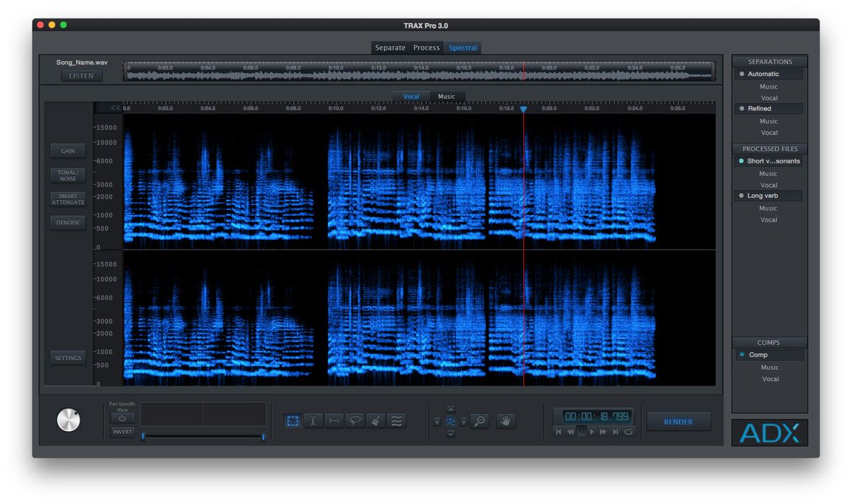Viewport: 852px width, 504px height.
Task: Select Vocal under Short v...sonants
Action: 769,185
